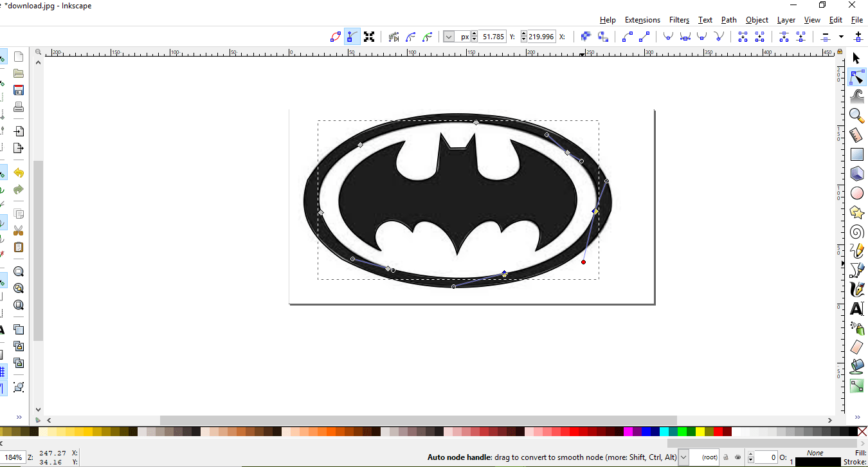868x467 pixels.
Task: Open the Edit menu
Action: 835,20
